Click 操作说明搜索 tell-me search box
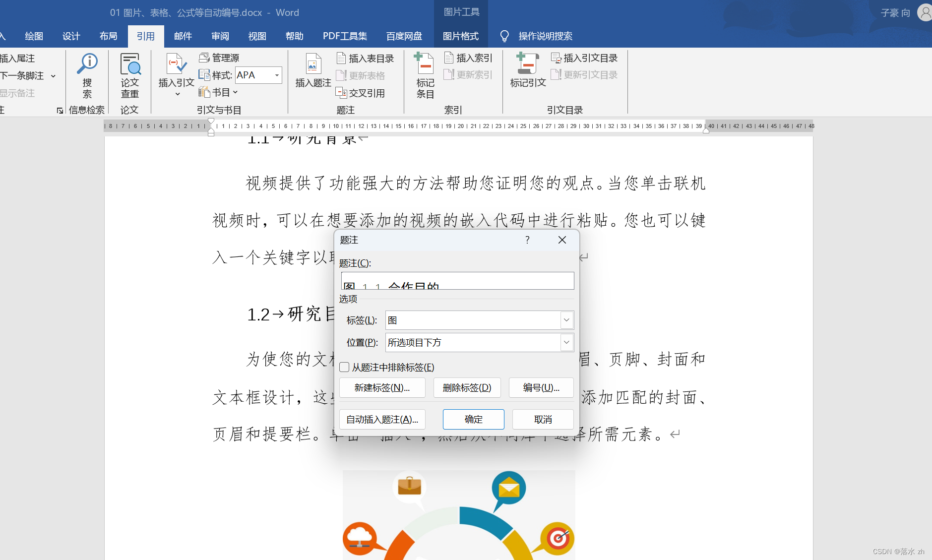The image size is (932, 560). (x=545, y=36)
